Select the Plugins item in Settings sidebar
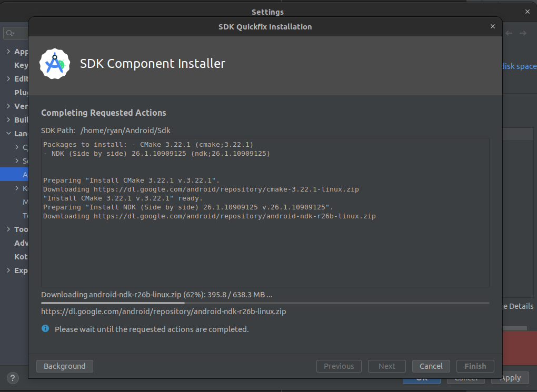537x392 pixels. coord(21,93)
